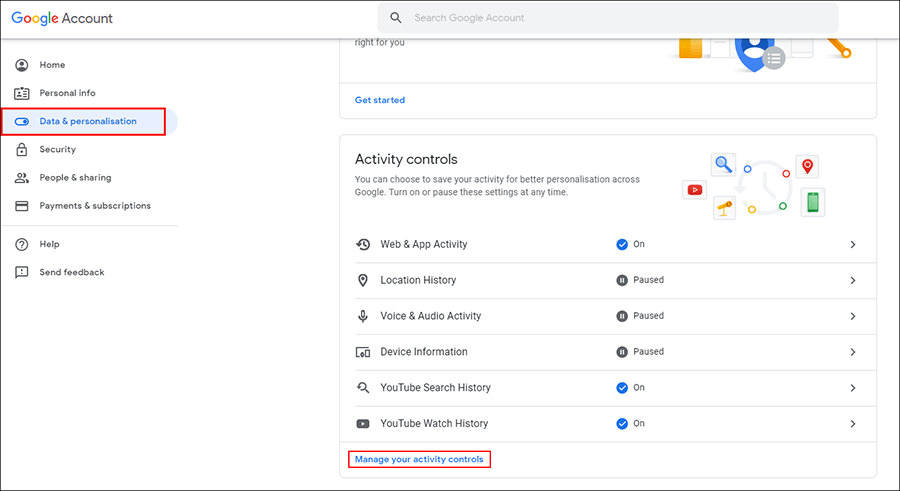900x491 pixels.
Task: Open Payments & subscriptions section
Action: [95, 206]
